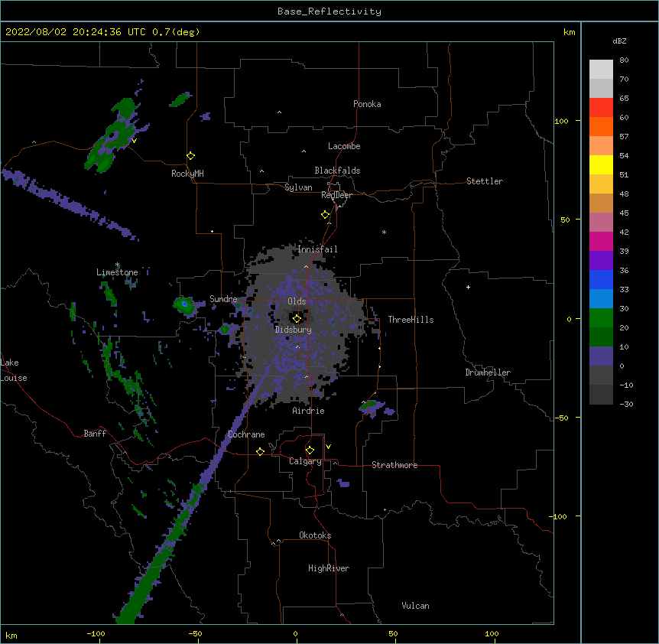Click the Lacombe city label
659x644 pixels.
point(344,146)
